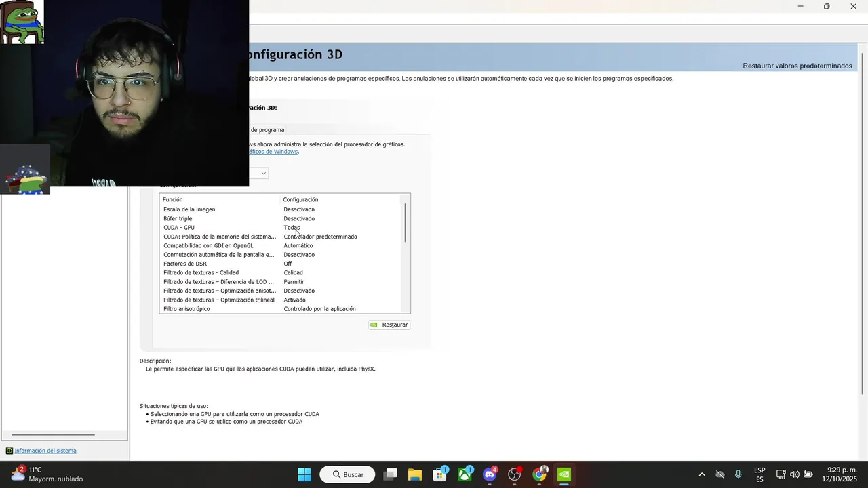
Task: Open the clock showing 9:29 p. m.
Action: (x=841, y=474)
